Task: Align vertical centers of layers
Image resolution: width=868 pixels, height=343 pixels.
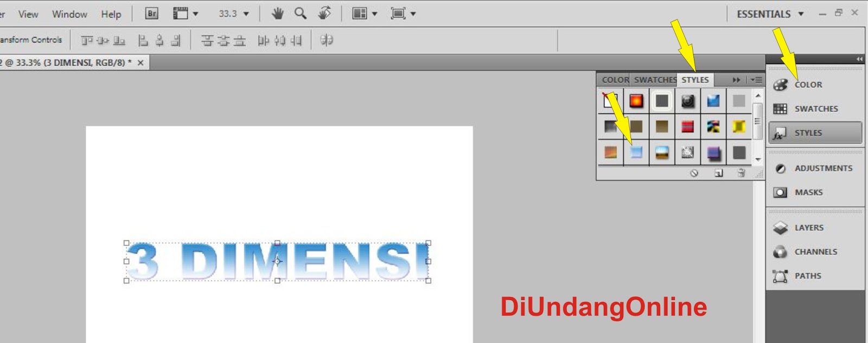Action: click(x=103, y=40)
